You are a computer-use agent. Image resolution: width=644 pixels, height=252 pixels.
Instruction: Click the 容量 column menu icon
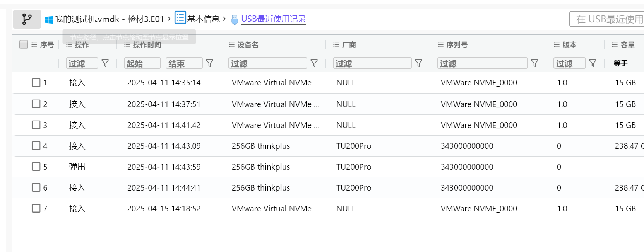pyautogui.click(x=615, y=45)
